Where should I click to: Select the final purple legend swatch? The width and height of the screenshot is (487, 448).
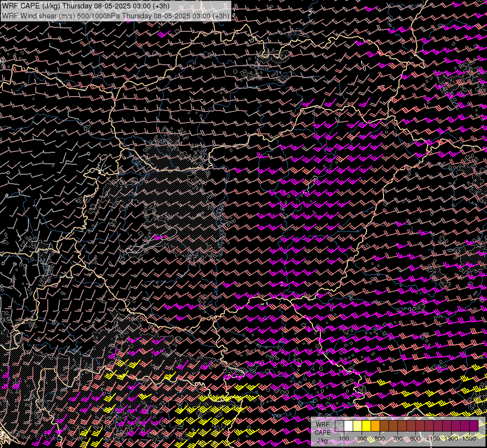(x=474, y=426)
